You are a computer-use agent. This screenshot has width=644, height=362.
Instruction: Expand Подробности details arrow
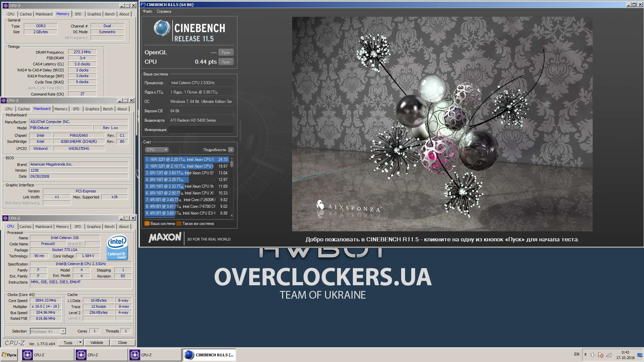pos(231,150)
